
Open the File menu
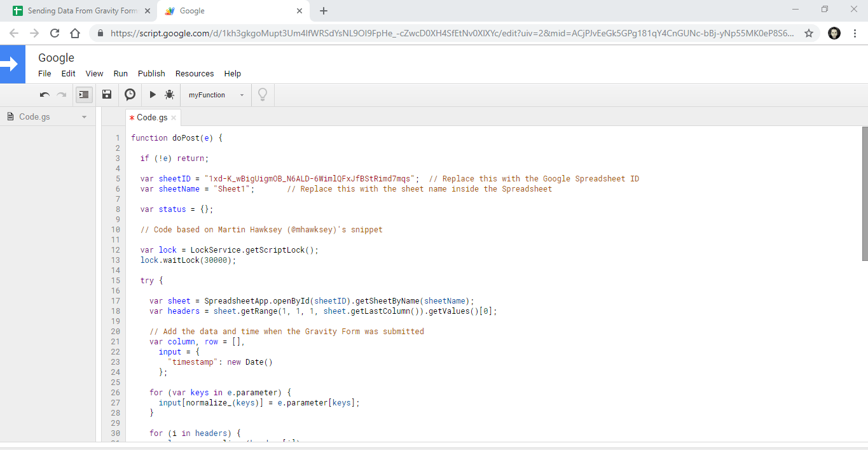(45, 74)
